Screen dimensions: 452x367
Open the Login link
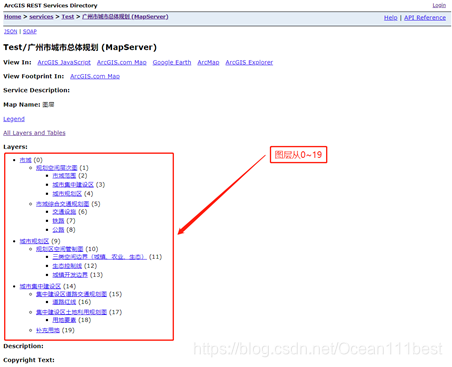pos(439,5)
